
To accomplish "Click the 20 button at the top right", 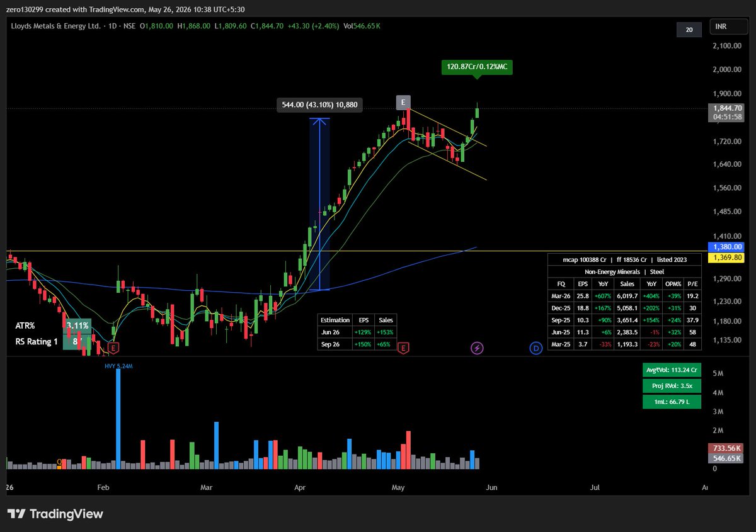I will click(689, 29).
